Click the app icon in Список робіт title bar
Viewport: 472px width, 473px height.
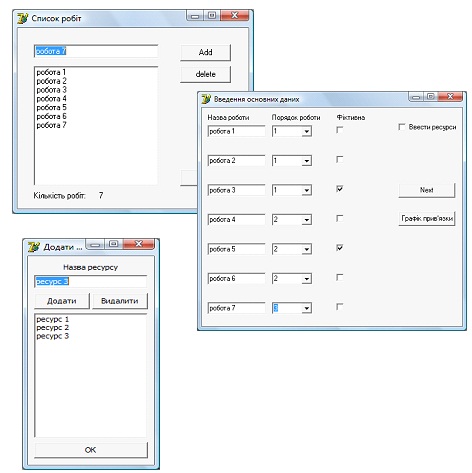[22, 18]
